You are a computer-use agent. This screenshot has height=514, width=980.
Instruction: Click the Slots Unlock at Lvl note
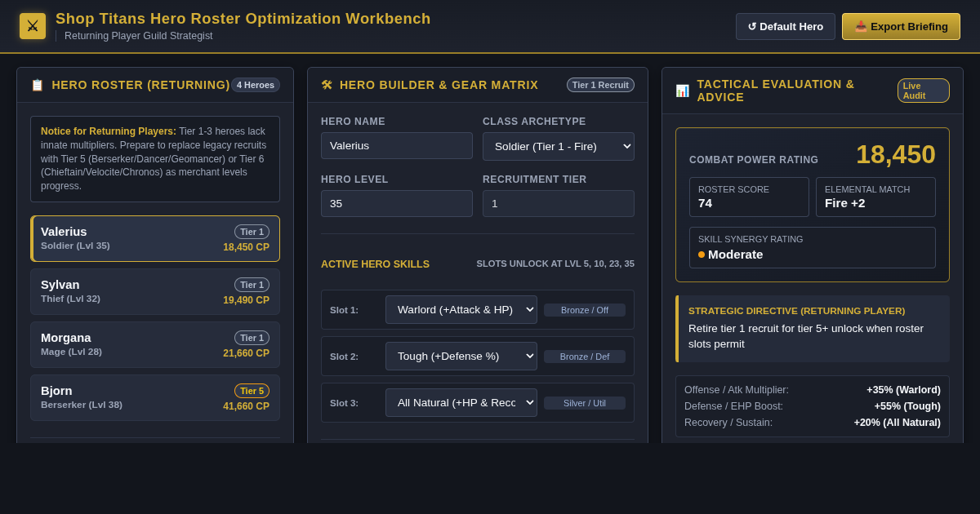(x=555, y=264)
